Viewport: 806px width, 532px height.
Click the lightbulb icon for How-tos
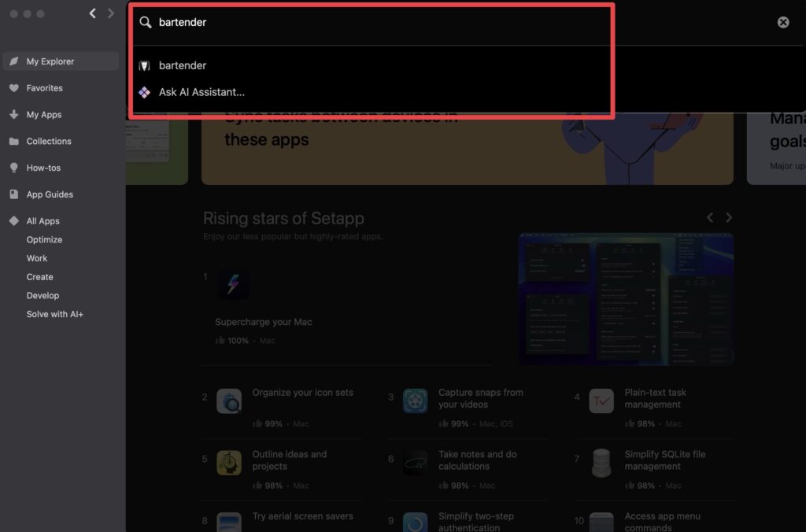coord(14,168)
